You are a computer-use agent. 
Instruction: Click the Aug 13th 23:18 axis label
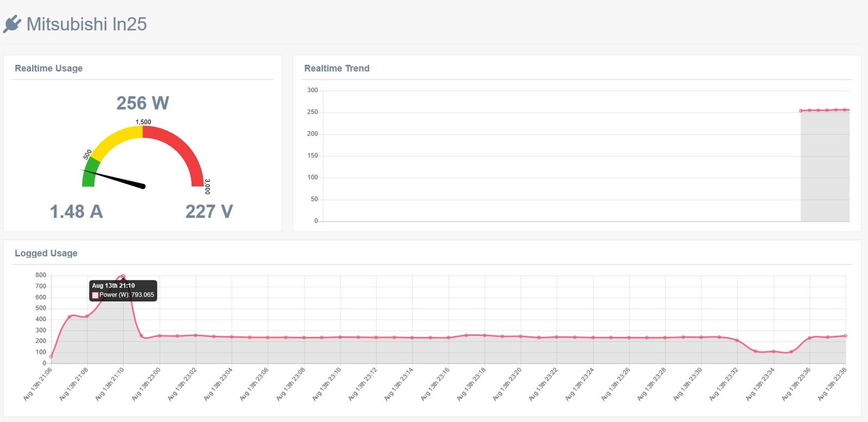471,385
